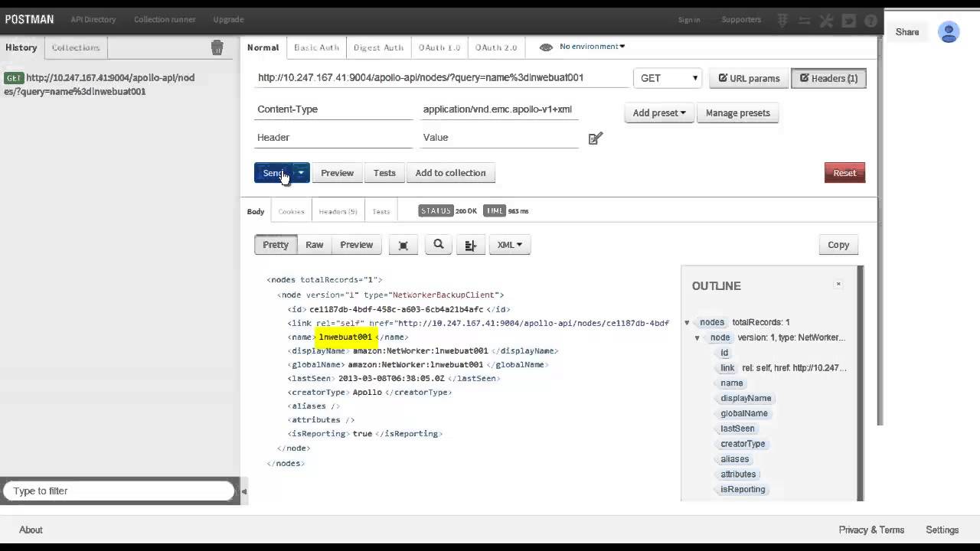Screen dimensions: 980x551
Task: Open the XML format dropdown
Action: click(x=509, y=245)
